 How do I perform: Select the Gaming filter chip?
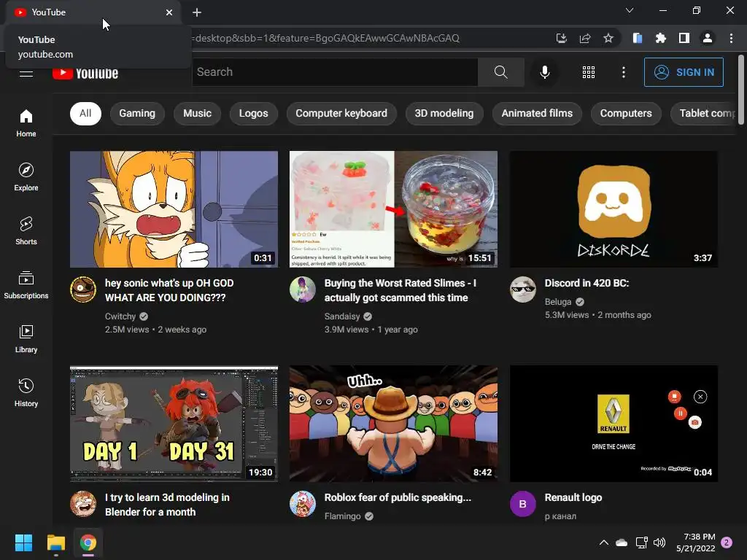click(137, 113)
